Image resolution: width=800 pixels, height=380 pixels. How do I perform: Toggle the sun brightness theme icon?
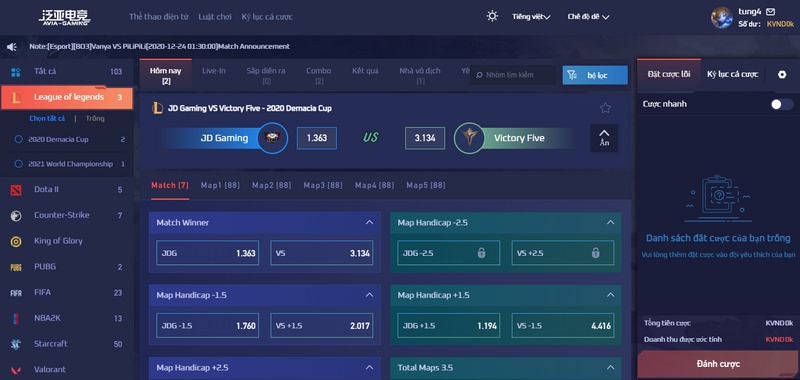click(x=492, y=16)
